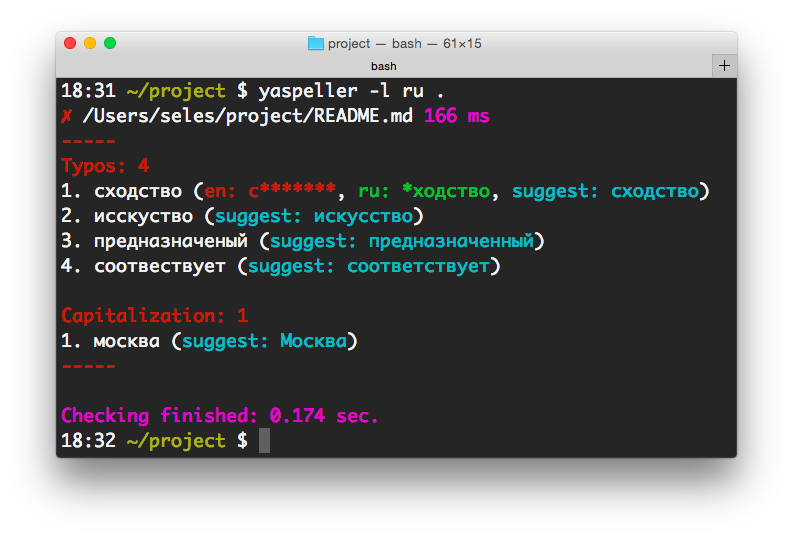Open a new tab with plus button

[724, 66]
